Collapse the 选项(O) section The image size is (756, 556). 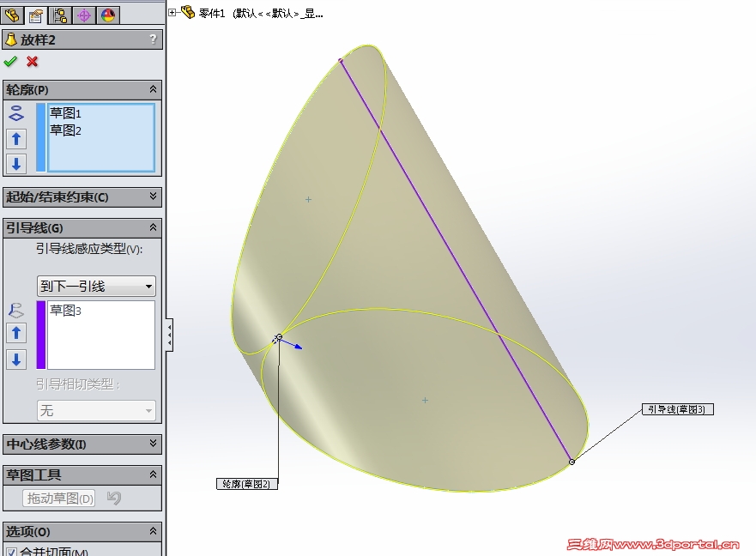(x=153, y=531)
